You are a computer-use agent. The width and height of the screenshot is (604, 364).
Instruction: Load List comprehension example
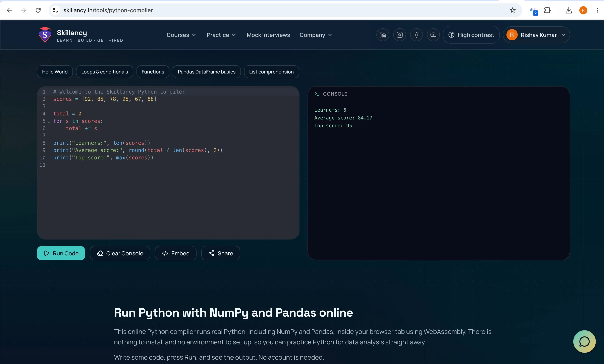click(271, 71)
